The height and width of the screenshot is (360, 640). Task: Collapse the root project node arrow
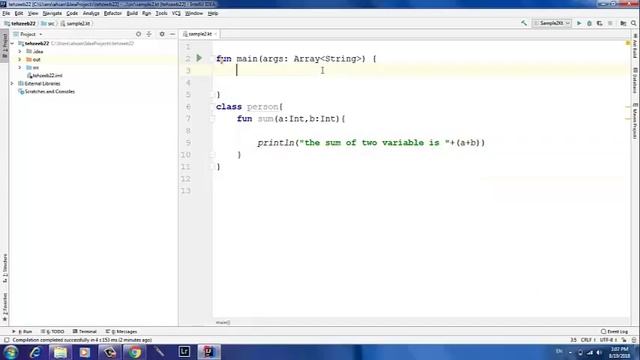tap(12, 43)
